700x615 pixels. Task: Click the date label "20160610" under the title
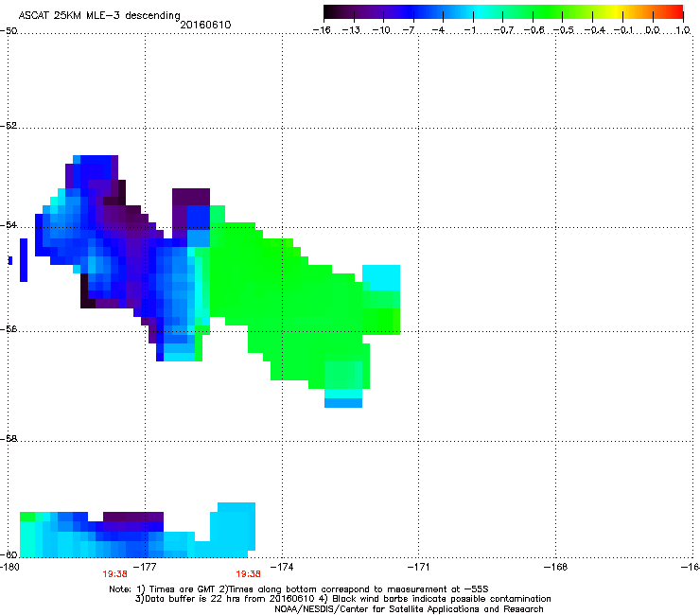tap(205, 25)
